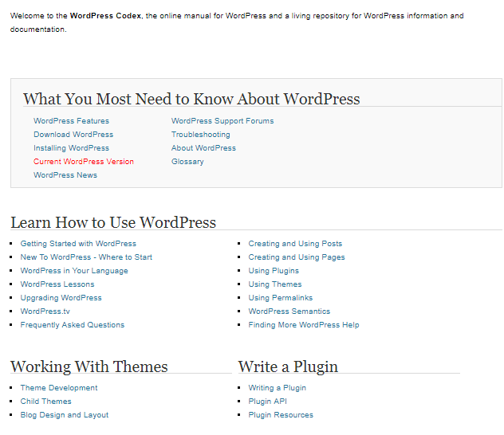Click Child Themes link
The width and height of the screenshot is (504, 435).
coord(46,402)
